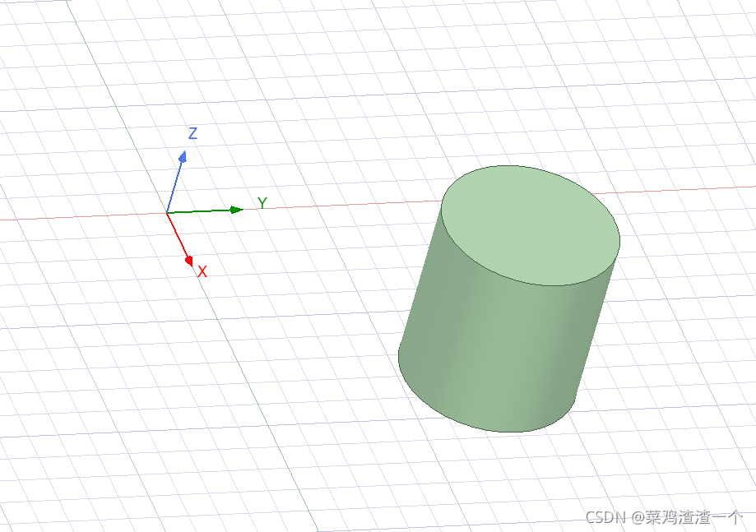Image resolution: width=756 pixels, height=532 pixels.
Task: Click the red X axis arrow
Action: [180, 239]
